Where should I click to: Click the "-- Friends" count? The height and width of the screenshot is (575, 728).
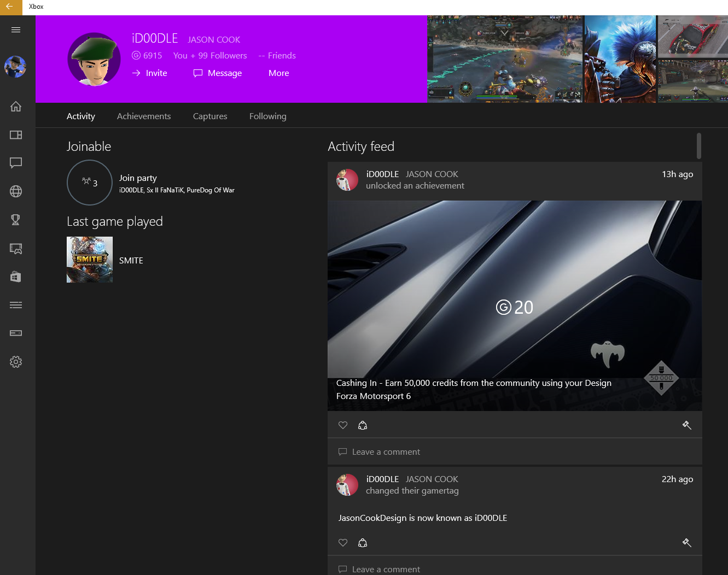tap(277, 56)
